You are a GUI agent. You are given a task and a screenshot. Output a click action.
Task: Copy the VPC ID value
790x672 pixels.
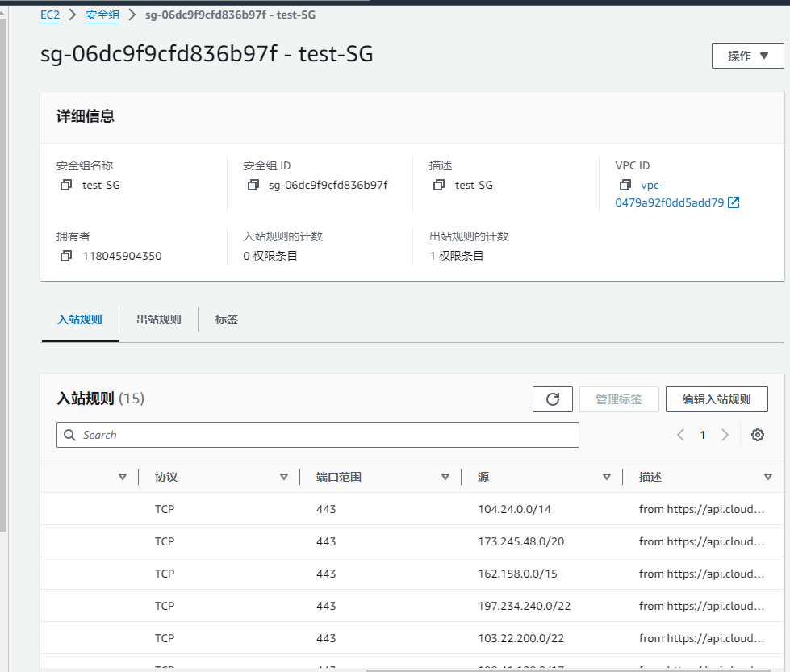[625, 185]
